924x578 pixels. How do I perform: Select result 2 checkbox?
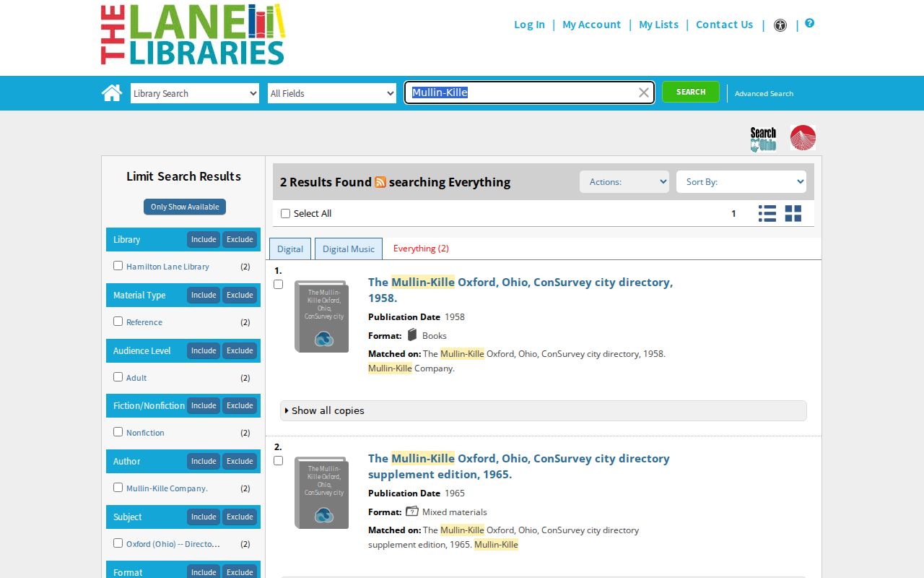pos(278,460)
